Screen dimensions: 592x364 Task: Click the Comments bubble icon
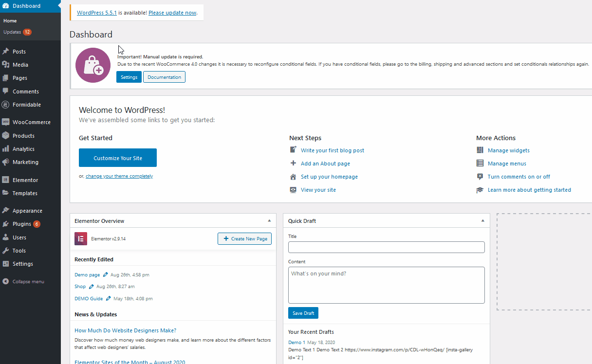tap(6, 91)
